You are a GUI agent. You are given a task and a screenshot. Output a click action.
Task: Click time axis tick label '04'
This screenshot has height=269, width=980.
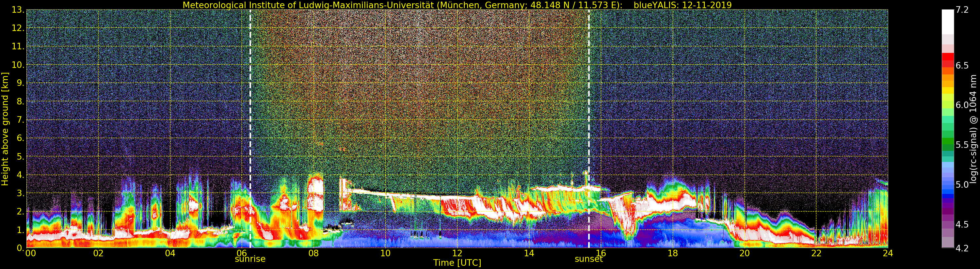click(170, 253)
